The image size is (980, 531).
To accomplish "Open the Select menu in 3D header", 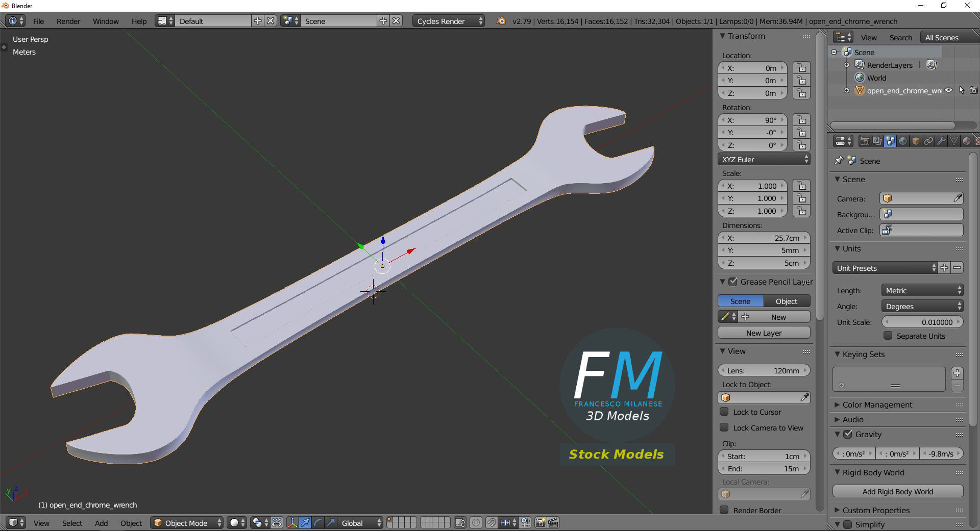I will coord(72,523).
